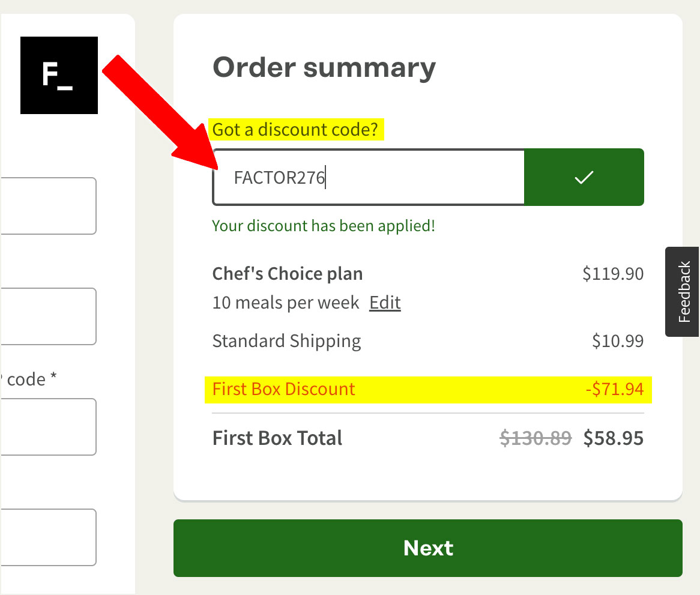Click the input field under code * label

[48, 427]
